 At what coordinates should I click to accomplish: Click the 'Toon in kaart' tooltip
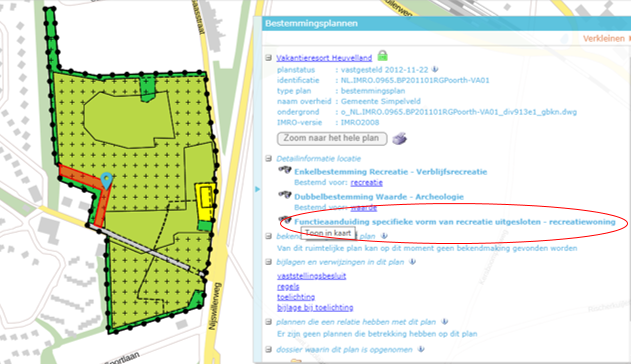coord(328,233)
